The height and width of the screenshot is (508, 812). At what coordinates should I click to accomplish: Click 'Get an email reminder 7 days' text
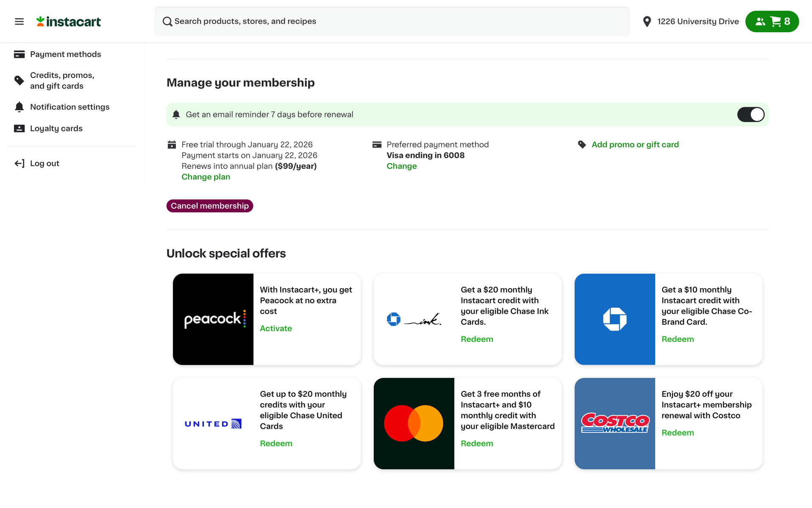click(x=269, y=115)
